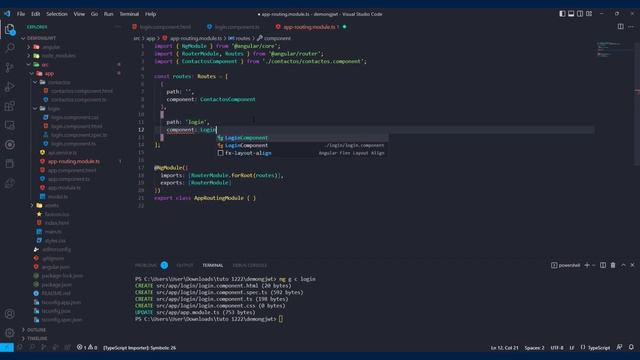Open the Terminal menu
The image size is (640, 360).
[129, 14]
